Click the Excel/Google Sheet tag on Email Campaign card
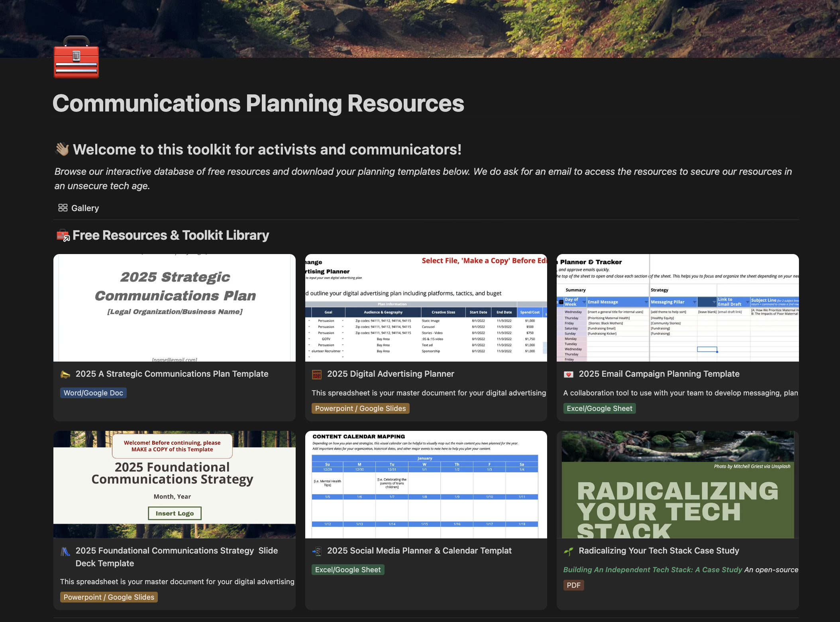840x622 pixels. (x=599, y=409)
